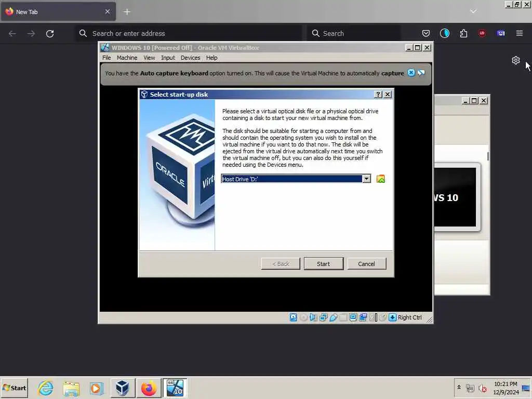Select the New Tab browser tab
This screenshot has height=399, width=532.
coord(58,11)
